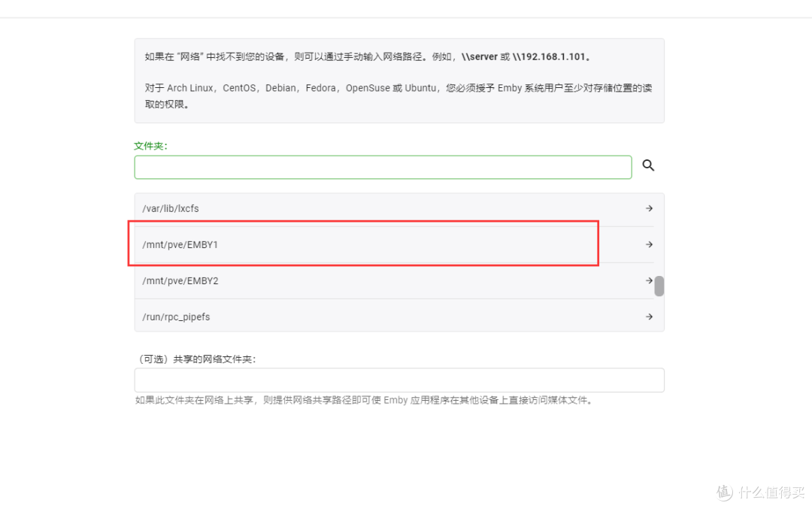
Task: Click the shared network folder input field
Action: coord(398,380)
